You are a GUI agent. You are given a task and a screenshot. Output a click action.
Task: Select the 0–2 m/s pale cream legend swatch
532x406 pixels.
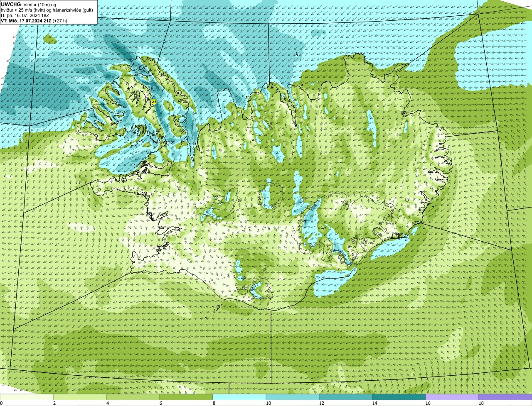coord(27,397)
